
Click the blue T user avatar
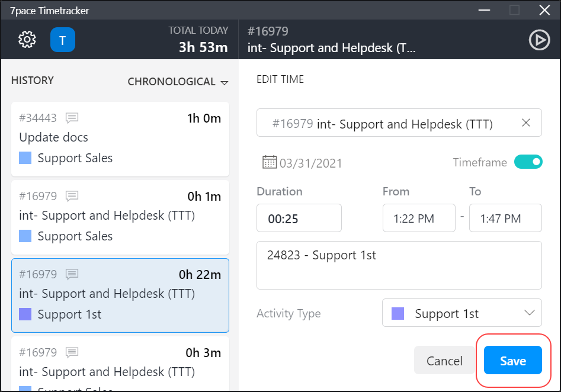(63, 40)
